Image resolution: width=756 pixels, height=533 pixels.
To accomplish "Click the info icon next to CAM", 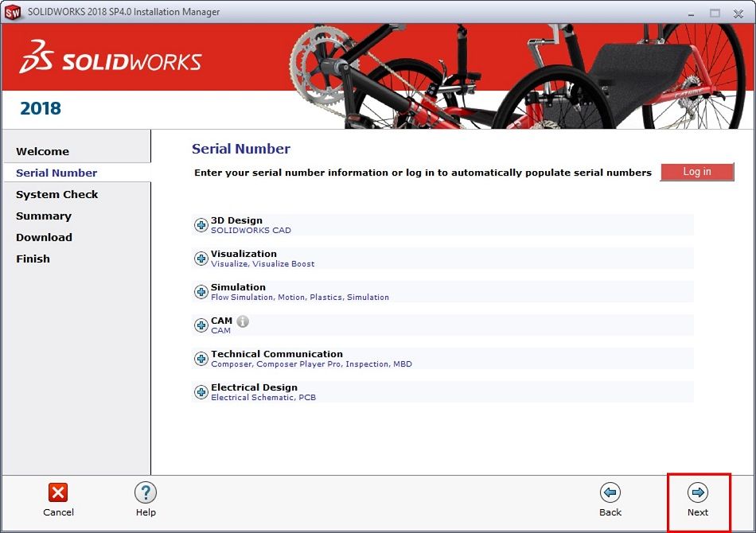I will click(x=243, y=321).
